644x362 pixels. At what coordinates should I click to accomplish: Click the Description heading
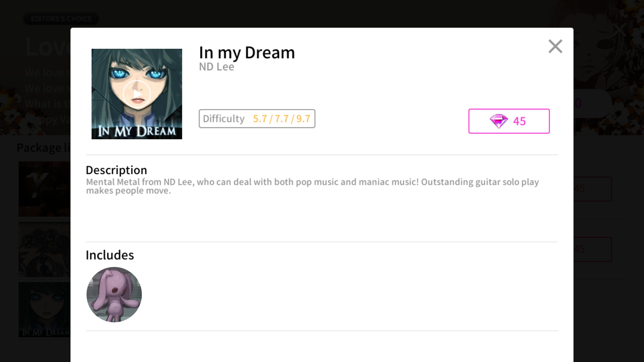click(116, 170)
